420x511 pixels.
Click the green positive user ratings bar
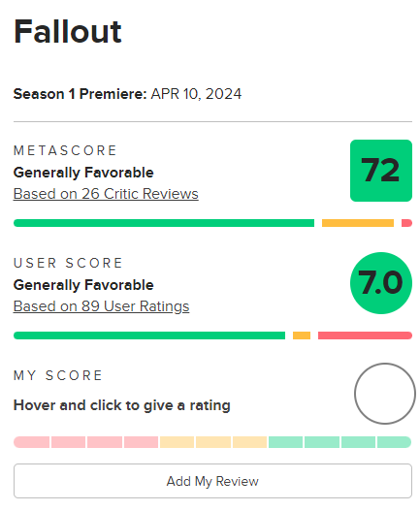pyautogui.click(x=149, y=335)
